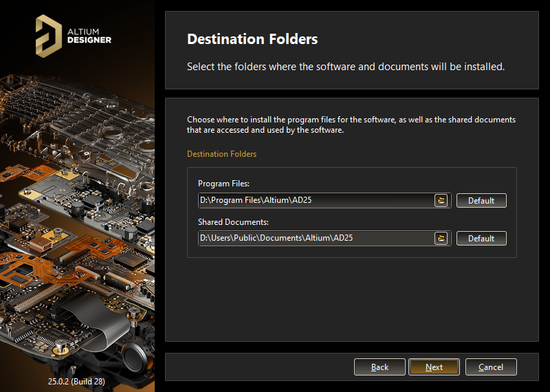Click the 'Select the folders where...' subtitle

tap(346, 67)
